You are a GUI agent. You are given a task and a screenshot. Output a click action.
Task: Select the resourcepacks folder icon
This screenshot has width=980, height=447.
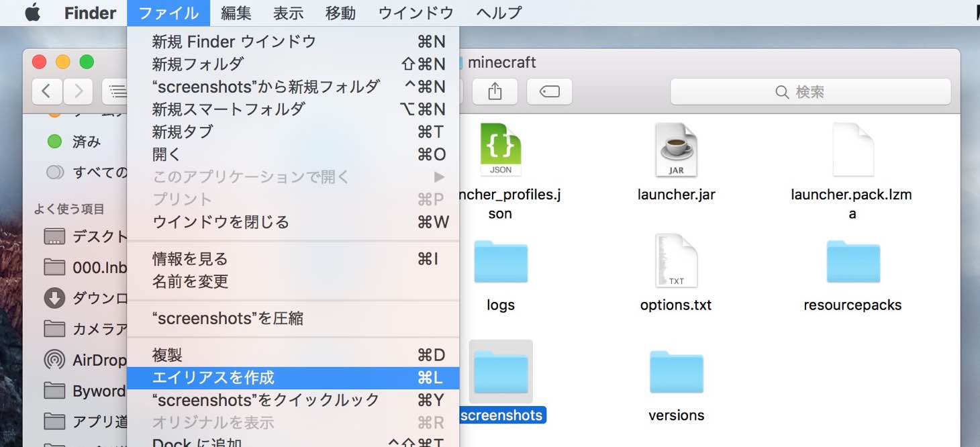click(853, 262)
